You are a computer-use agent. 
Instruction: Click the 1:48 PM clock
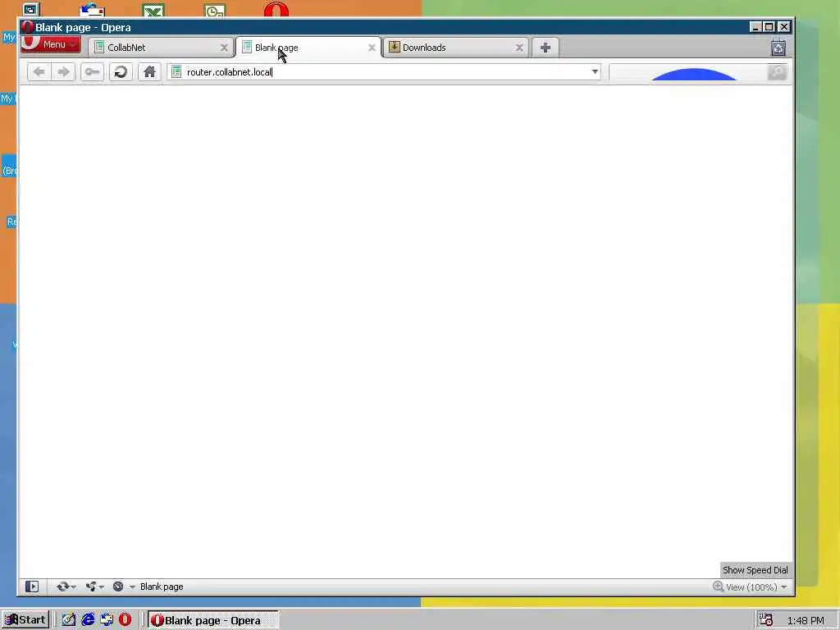[x=806, y=620]
